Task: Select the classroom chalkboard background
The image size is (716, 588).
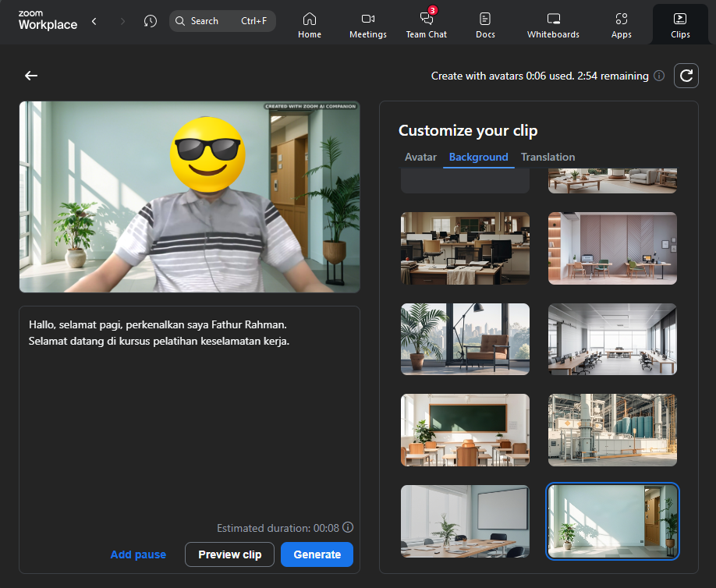Action: tap(465, 430)
